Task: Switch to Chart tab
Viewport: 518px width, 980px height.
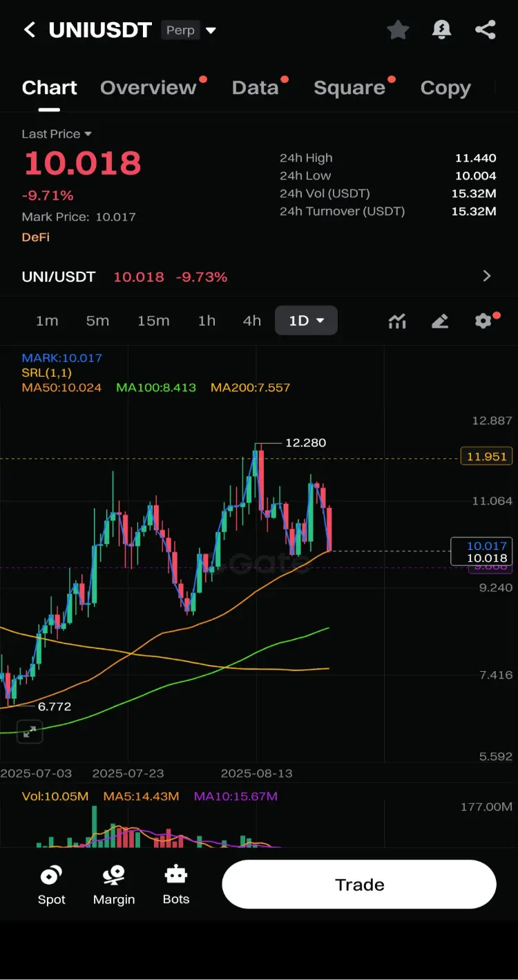Action: 49,88
